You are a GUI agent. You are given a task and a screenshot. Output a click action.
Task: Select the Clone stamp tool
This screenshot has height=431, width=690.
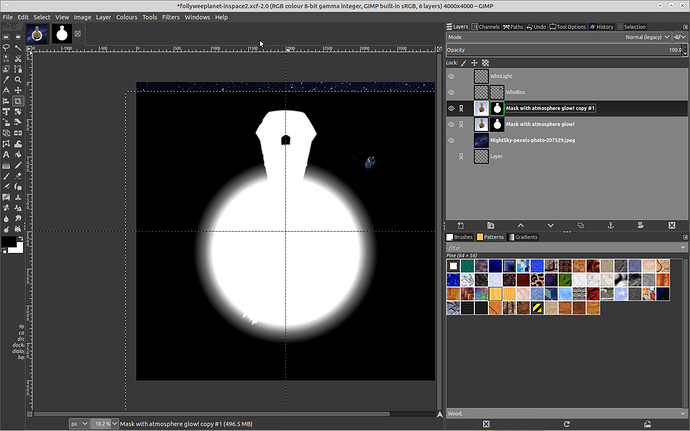point(18,197)
